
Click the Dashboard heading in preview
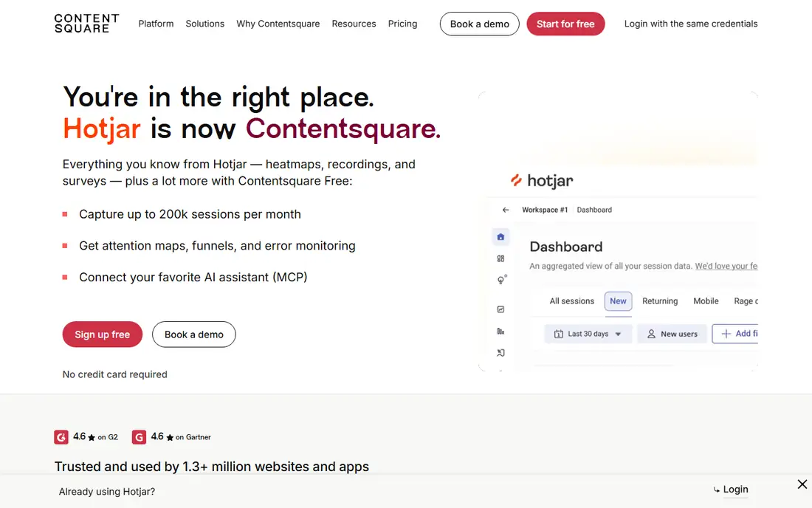click(x=566, y=247)
